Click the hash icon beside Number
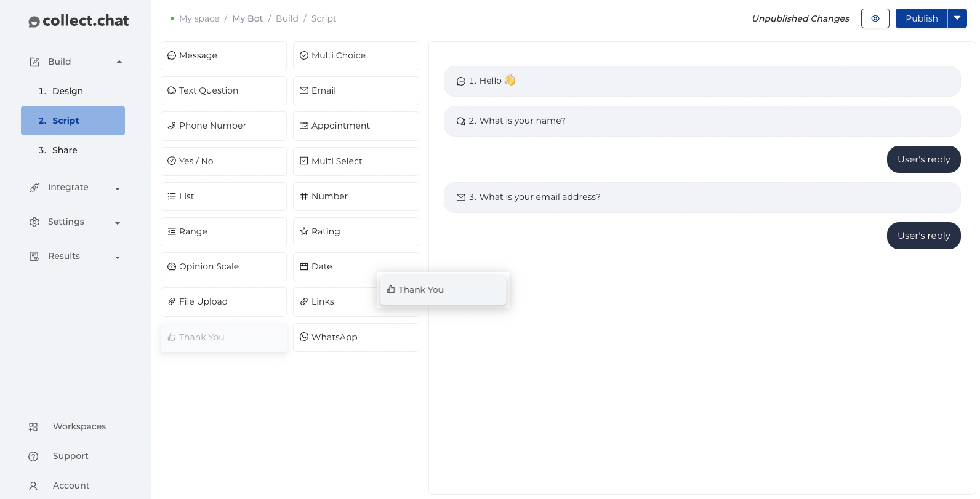The width and height of the screenshot is (980, 499). point(304,196)
